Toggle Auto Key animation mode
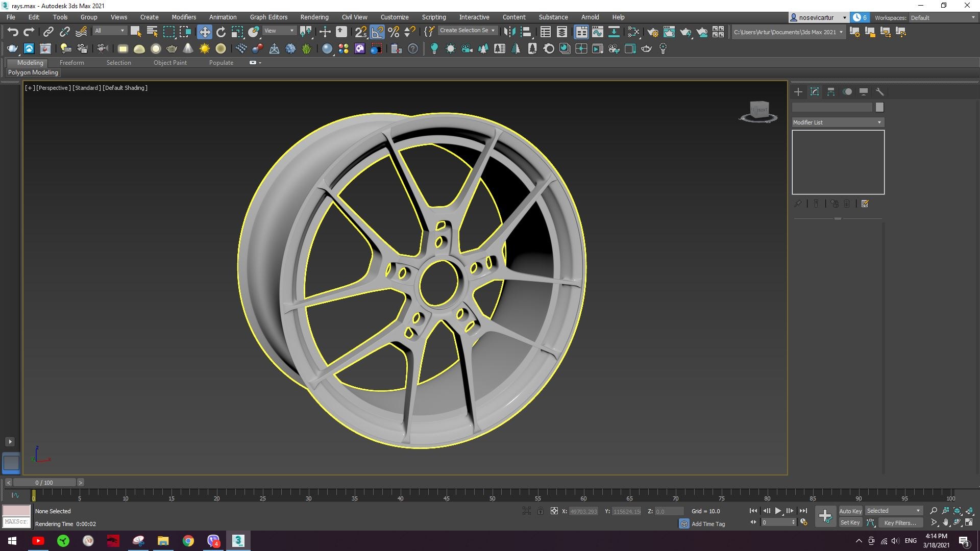The width and height of the screenshot is (980, 551). [850, 511]
